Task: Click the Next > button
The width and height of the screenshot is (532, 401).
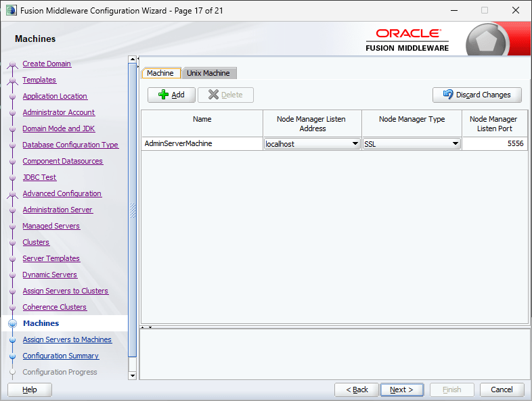Action: click(402, 390)
